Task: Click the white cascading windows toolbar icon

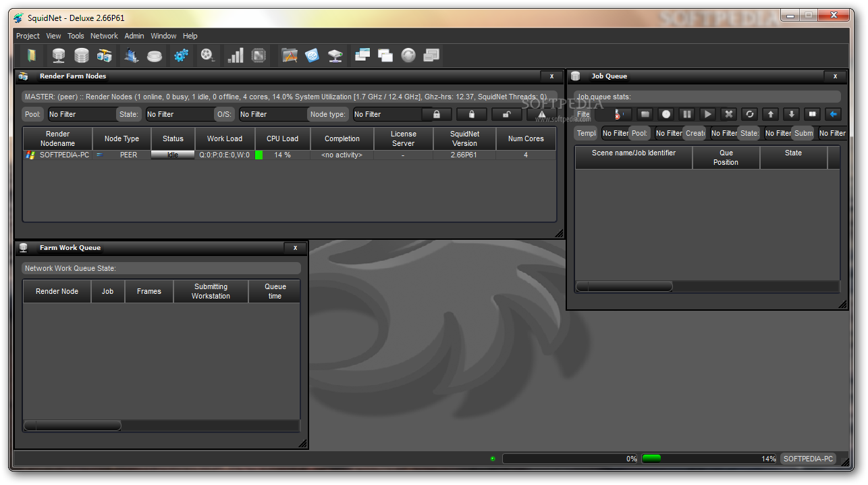Action: pyautogui.click(x=385, y=55)
